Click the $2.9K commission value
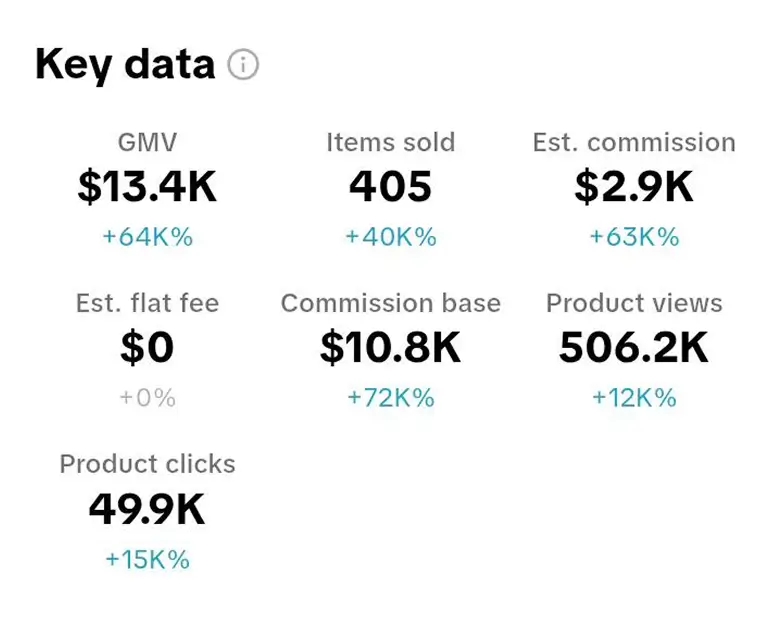 634,187
